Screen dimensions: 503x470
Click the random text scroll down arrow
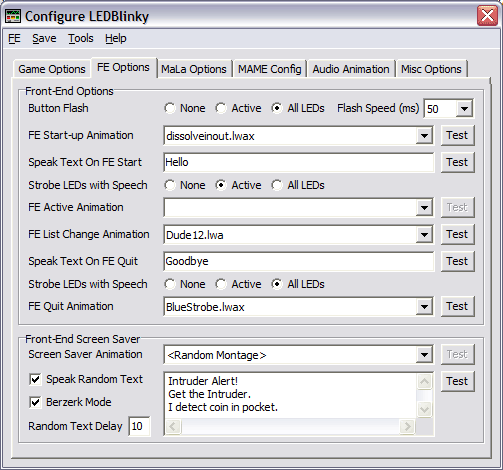pyautogui.click(x=424, y=409)
